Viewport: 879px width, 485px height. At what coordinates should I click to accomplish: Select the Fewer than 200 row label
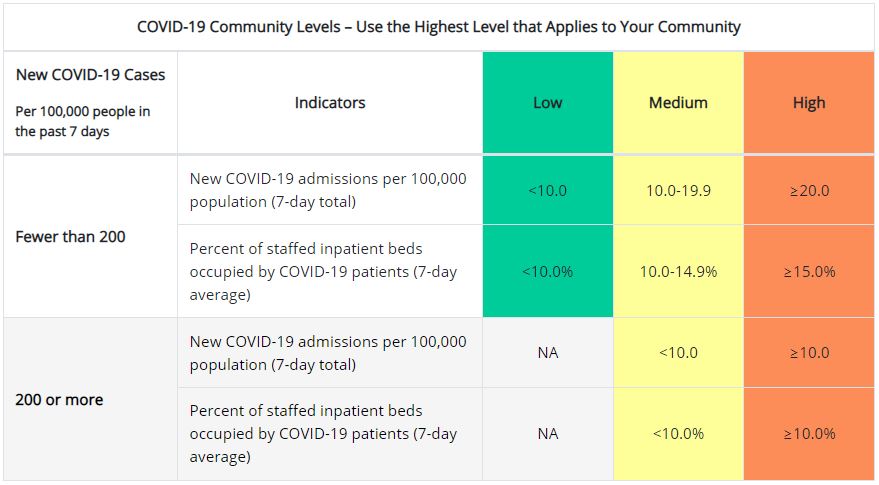(70, 237)
